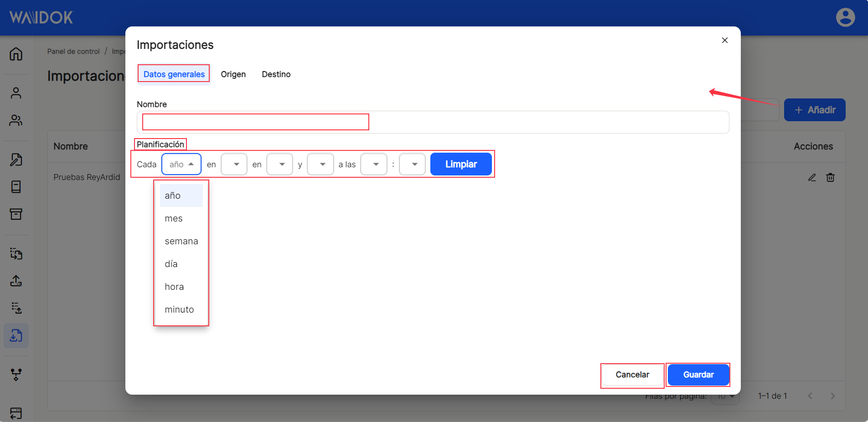
Task: Open the user account avatar menu
Action: click(x=845, y=17)
